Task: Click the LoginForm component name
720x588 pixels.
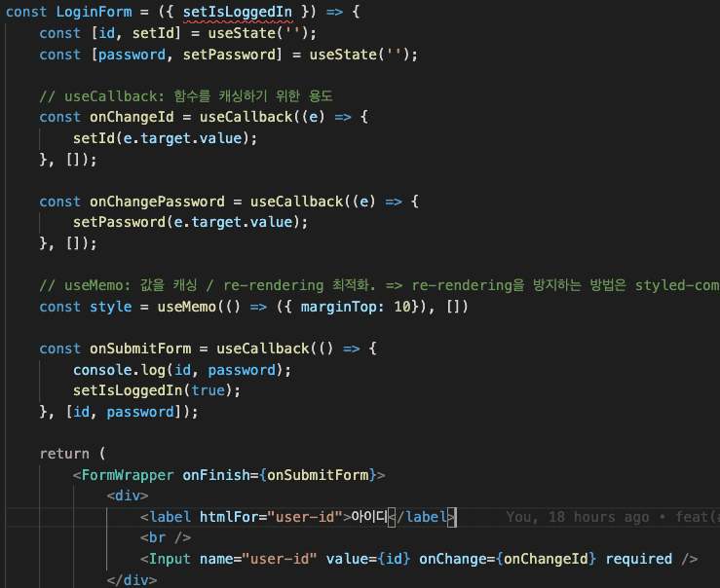Action: (x=94, y=12)
